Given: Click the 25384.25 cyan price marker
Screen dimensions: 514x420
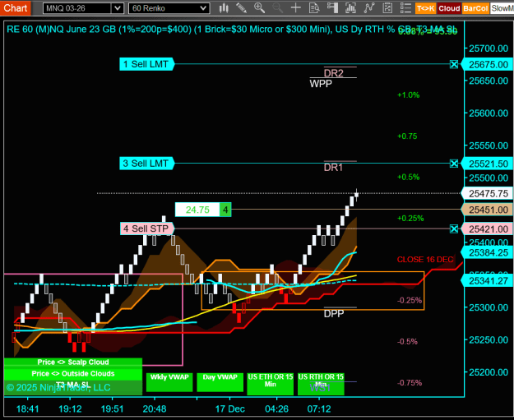Looking at the screenshot, I should [x=487, y=252].
